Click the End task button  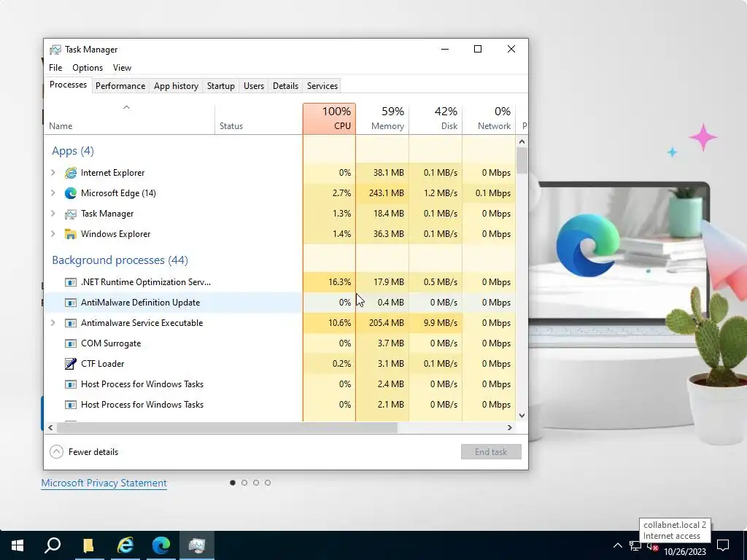click(x=491, y=452)
